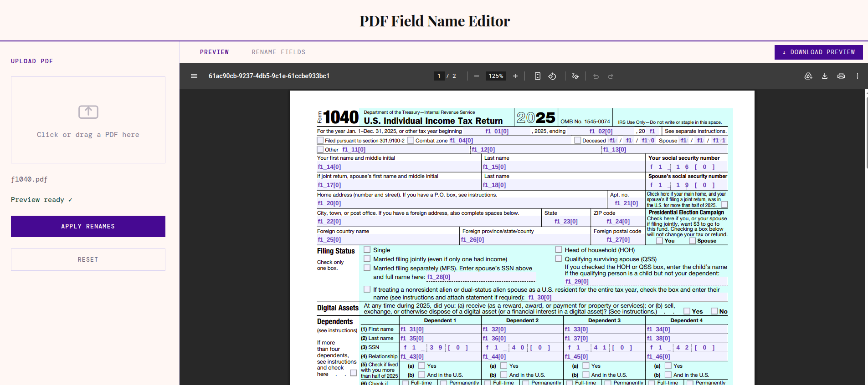The height and width of the screenshot is (385, 868).
Task: Click foreign country field f1_25[0]
Action: click(x=388, y=240)
